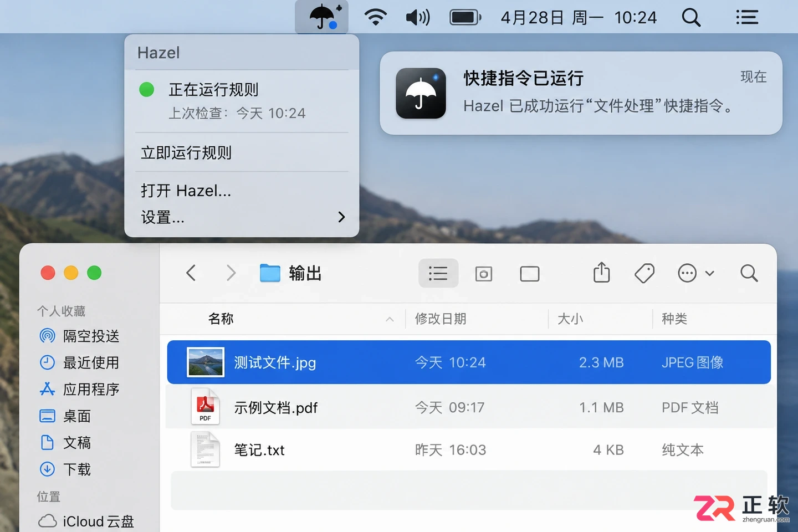Click the 输出 folder title icon
This screenshot has width=798, height=532.
[270, 273]
